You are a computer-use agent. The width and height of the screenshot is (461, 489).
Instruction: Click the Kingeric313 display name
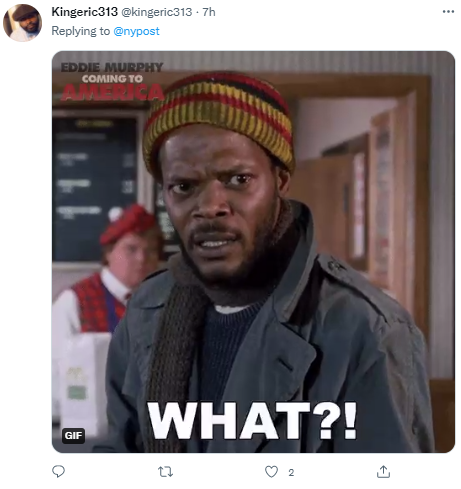pyautogui.click(x=85, y=12)
